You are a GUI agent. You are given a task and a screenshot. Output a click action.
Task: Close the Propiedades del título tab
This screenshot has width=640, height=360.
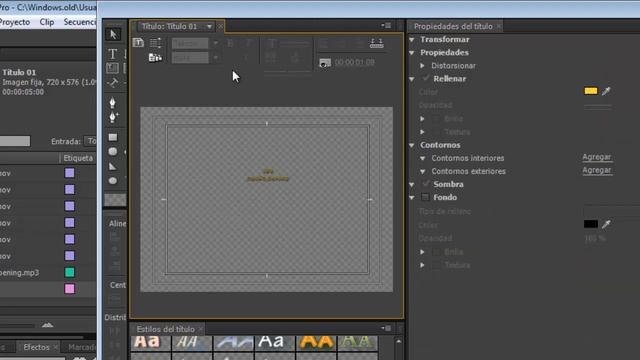[499, 27]
